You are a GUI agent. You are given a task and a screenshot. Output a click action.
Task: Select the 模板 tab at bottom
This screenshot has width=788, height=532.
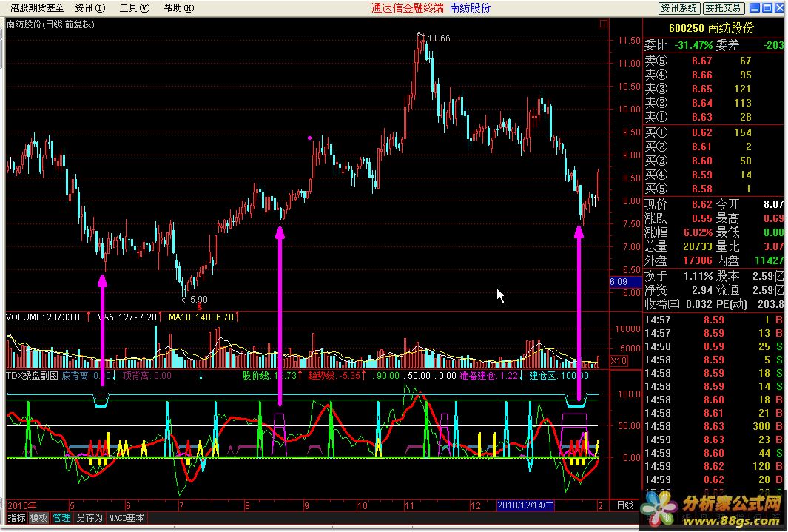click(x=38, y=517)
